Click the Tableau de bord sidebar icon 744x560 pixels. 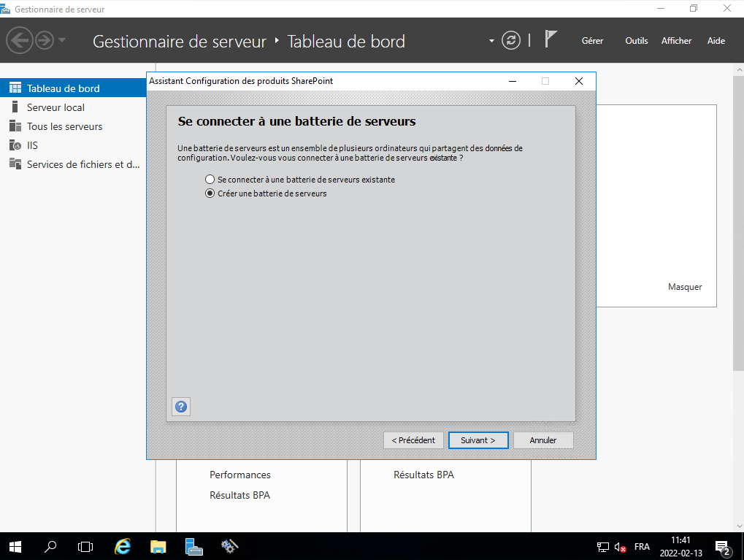pos(15,88)
